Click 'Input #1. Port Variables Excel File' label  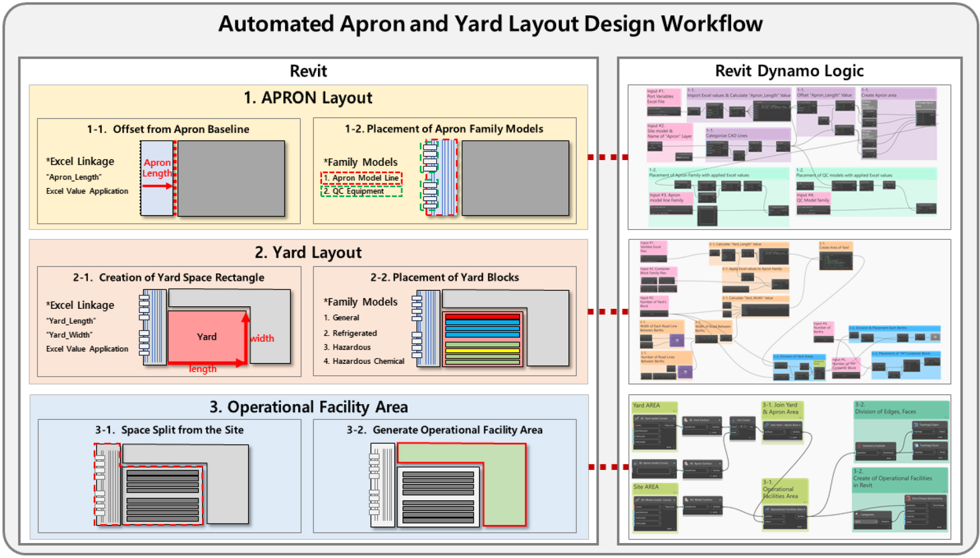coord(660,96)
